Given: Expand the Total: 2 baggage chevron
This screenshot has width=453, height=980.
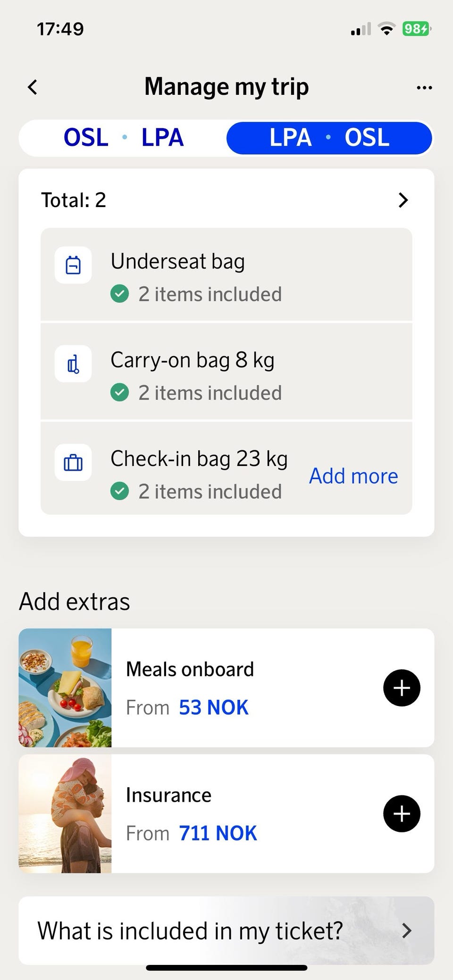Looking at the screenshot, I should (x=403, y=200).
